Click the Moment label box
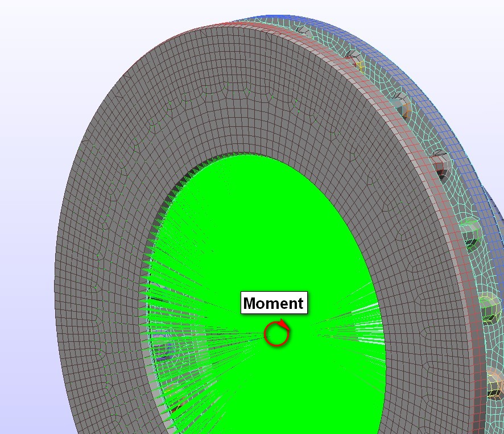Viewport: 504px width, 434px height. [x=274, y=303]
